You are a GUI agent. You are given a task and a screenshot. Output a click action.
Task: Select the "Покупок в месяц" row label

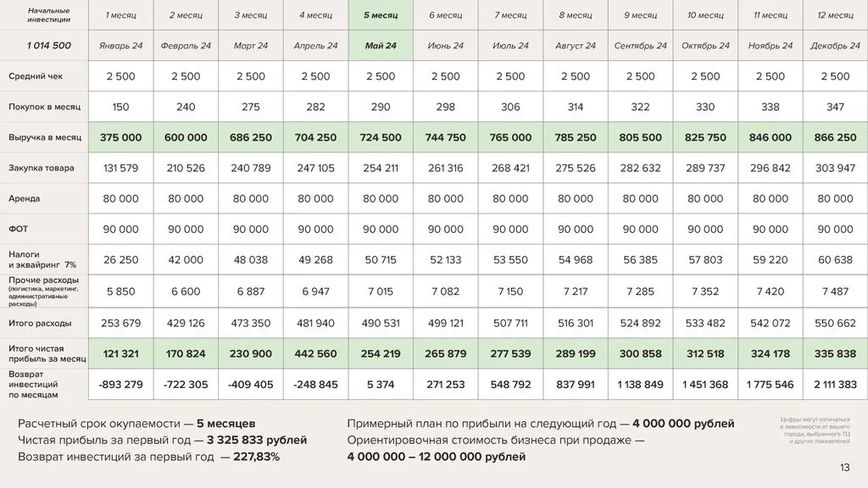click(x=42, y=107)
